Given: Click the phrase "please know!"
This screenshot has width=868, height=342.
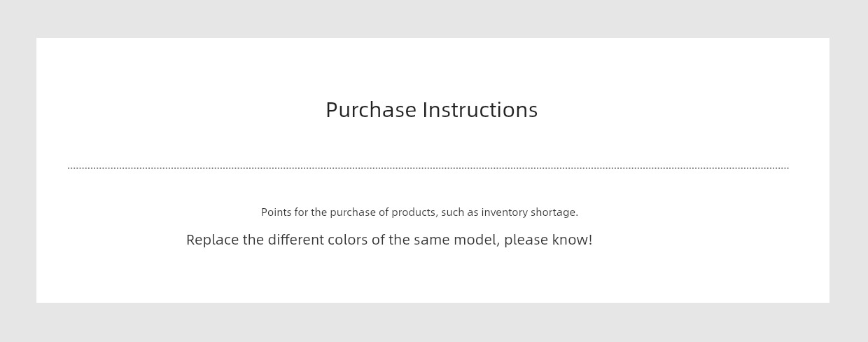Looking at the screenshot, I should [548, 240].
